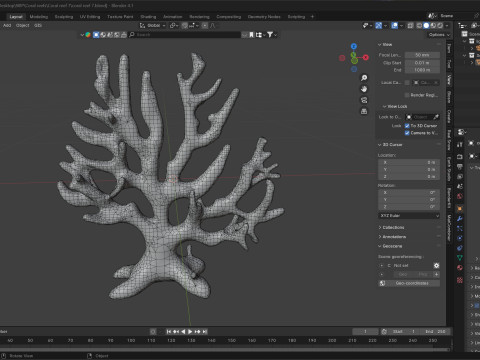Viewport: 480px width, 360px height.
Task: Click the preview range clock icon
Action: (384, 332)
